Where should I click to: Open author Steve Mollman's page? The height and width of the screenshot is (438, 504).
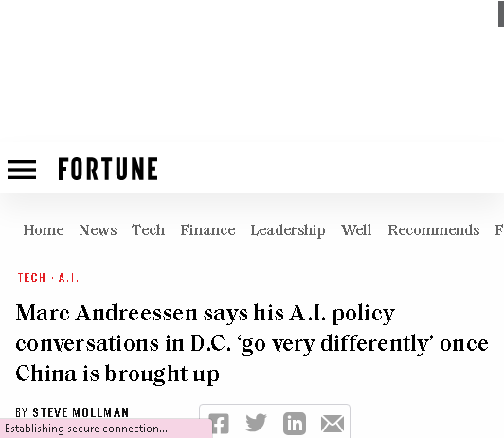pyautogui.click(x=81, y=412)
